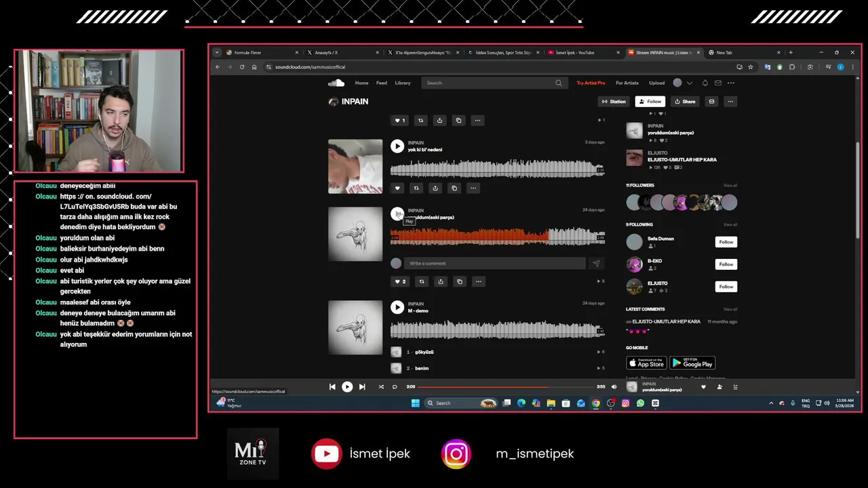Like the 'yok ki bi' nedeni' track
868x488 pixels.
[x=398, y=188]
